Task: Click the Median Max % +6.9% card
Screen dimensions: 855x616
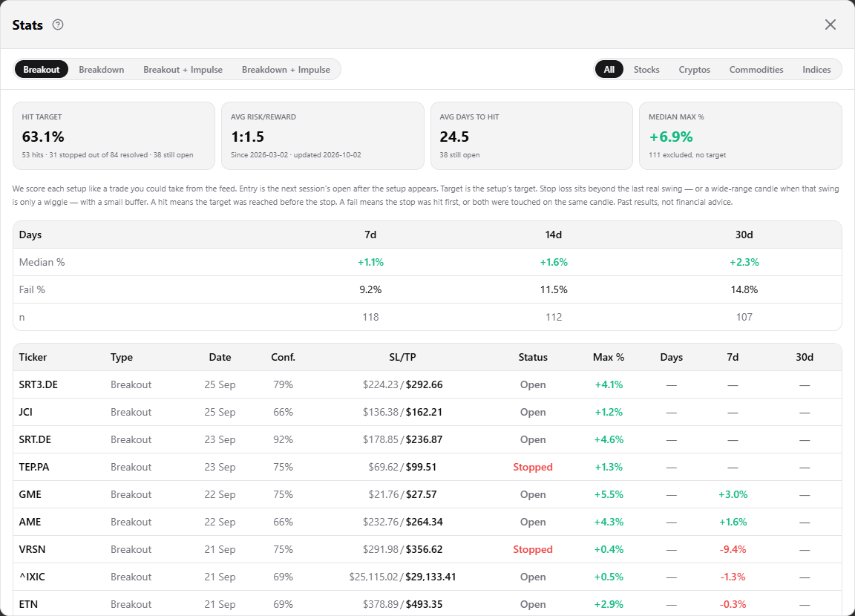Action: 741,136
